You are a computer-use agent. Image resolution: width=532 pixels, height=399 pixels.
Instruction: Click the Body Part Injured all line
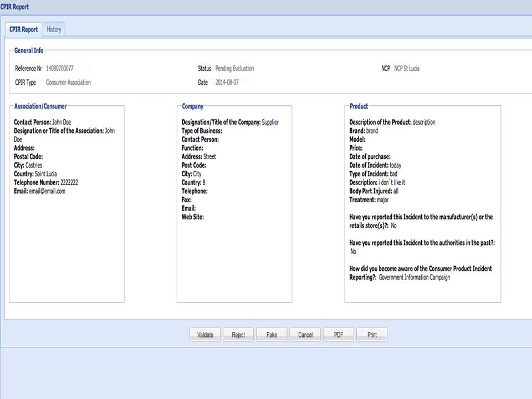374,191
